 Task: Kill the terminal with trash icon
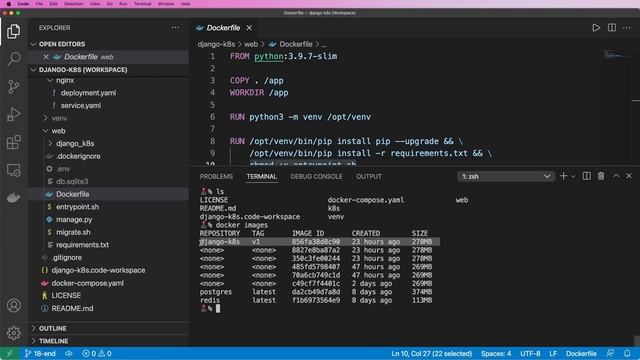pyautogui.click(x=601, y=176)
